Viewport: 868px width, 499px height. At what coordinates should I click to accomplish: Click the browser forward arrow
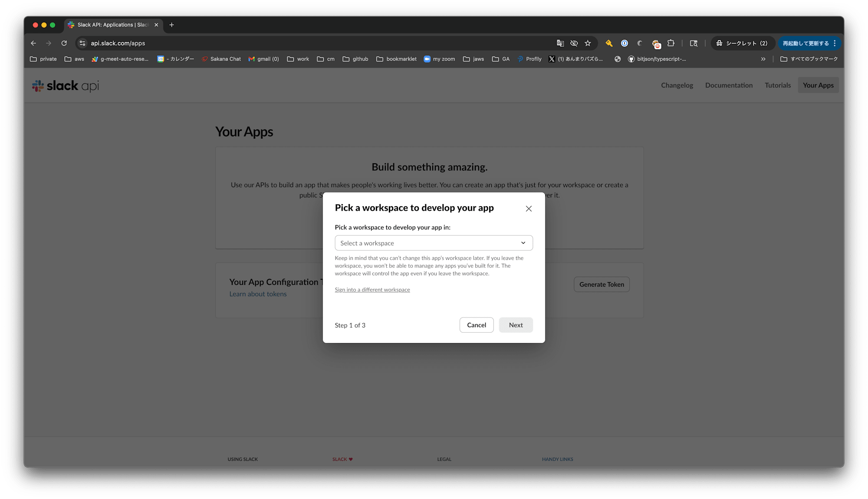(49, 43)
